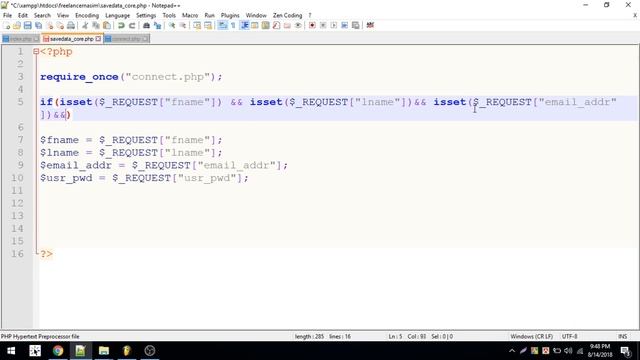
Task: Toggle synchronized vertical scrolling
Action: 197,25
